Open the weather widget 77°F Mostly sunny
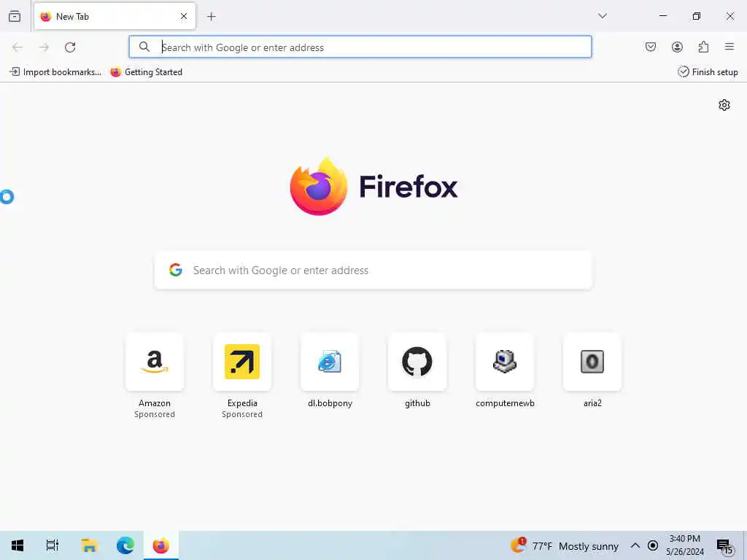 pos(565,545)
